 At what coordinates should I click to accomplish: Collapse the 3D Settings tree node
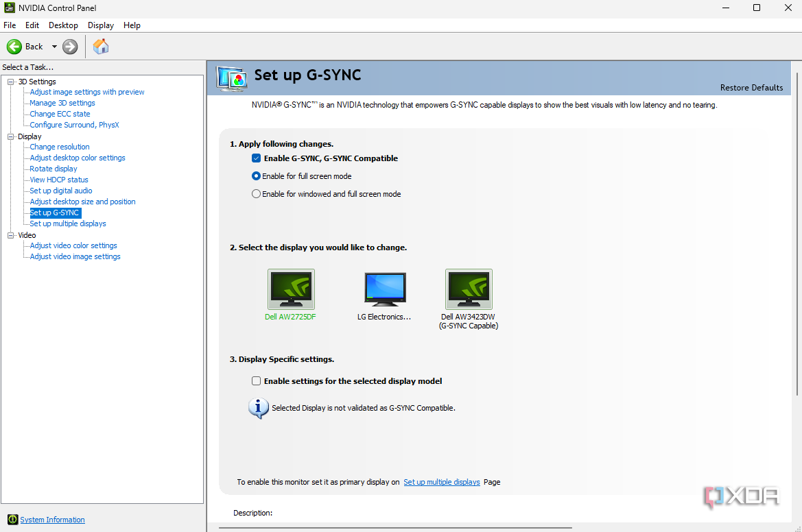10,82
